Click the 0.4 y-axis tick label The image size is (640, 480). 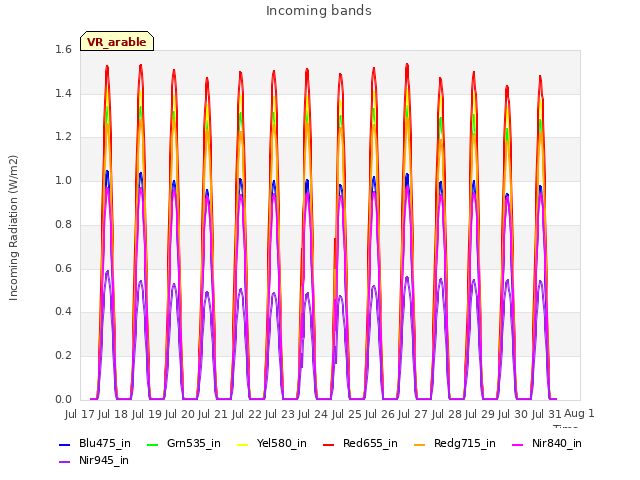click(x=63, y=312)
